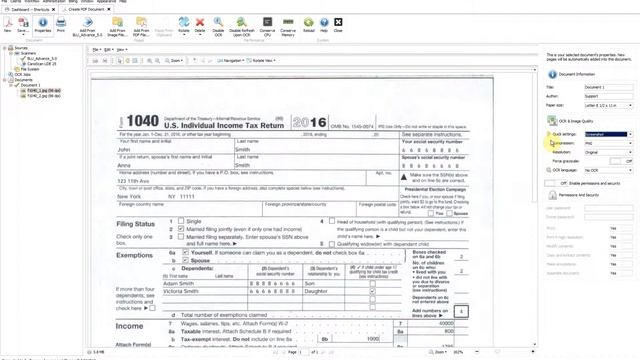Open the Quick settings dropdown
This screenshot has width=640, height=360.
[x=609, y=134]
